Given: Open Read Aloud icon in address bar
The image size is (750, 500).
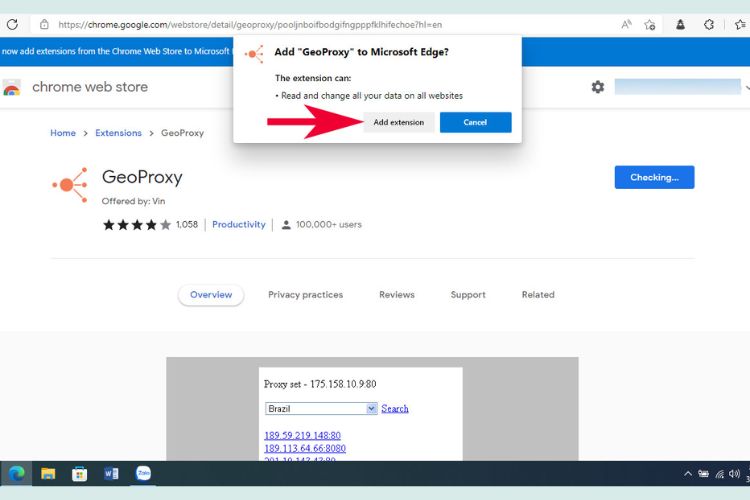Looking at the screenshot, I should [x=626, y=24].
